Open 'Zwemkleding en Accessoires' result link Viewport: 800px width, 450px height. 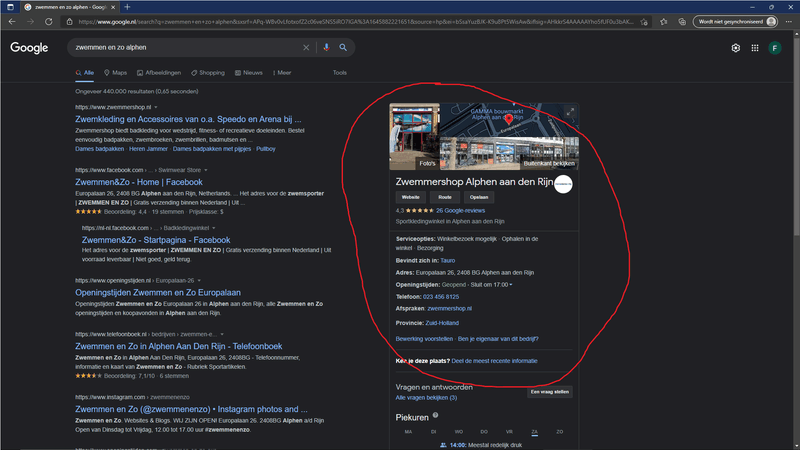[188, 119]
